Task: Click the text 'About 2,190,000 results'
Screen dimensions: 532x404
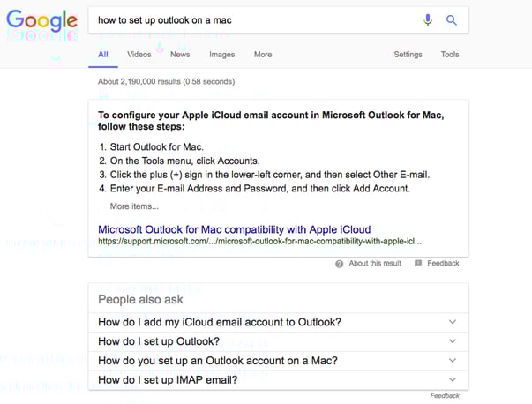Action: tap(139, 82)
